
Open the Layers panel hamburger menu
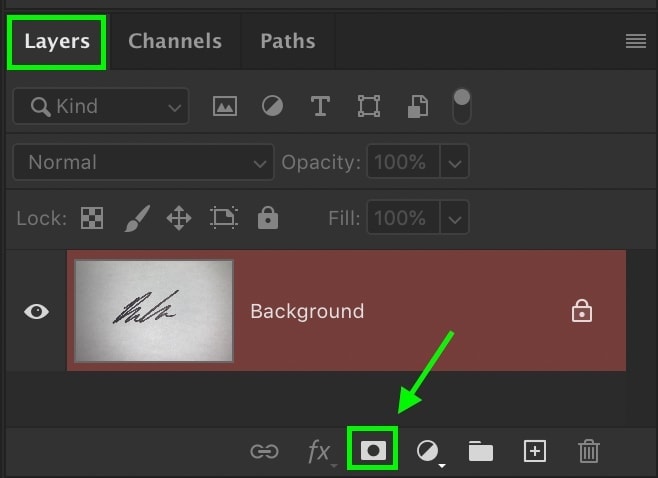[x=636, y=41]
